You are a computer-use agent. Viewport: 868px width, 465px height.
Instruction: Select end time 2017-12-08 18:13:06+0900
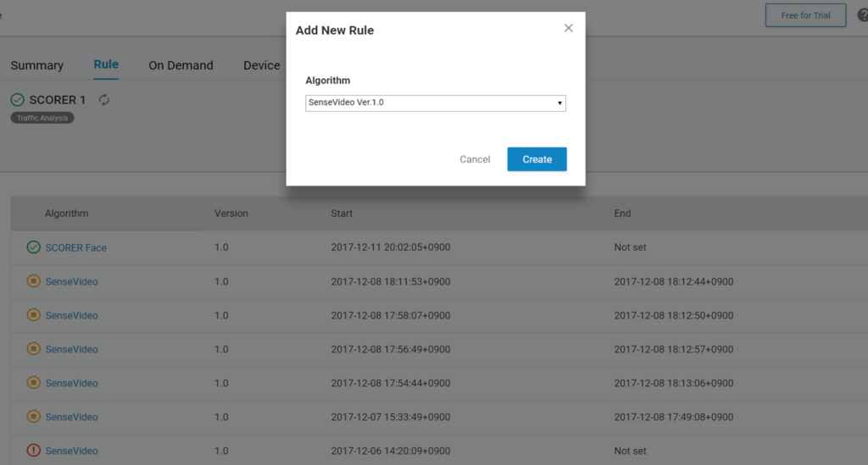click(x=673, y=383)
